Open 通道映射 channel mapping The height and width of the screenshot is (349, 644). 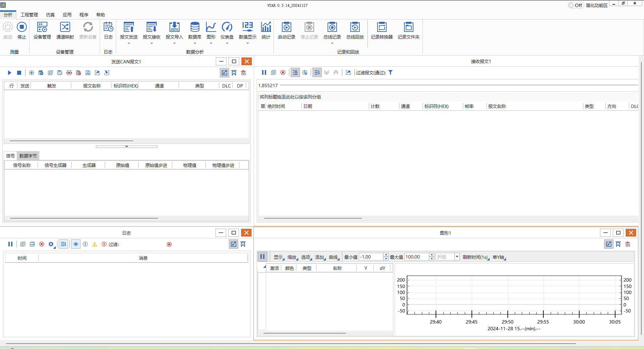point(65,31)
